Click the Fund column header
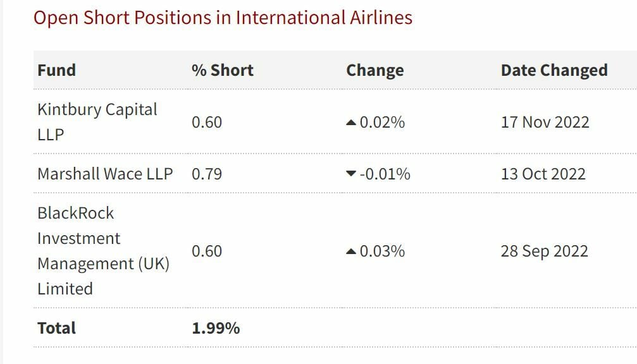 click(x=56, y=70)
